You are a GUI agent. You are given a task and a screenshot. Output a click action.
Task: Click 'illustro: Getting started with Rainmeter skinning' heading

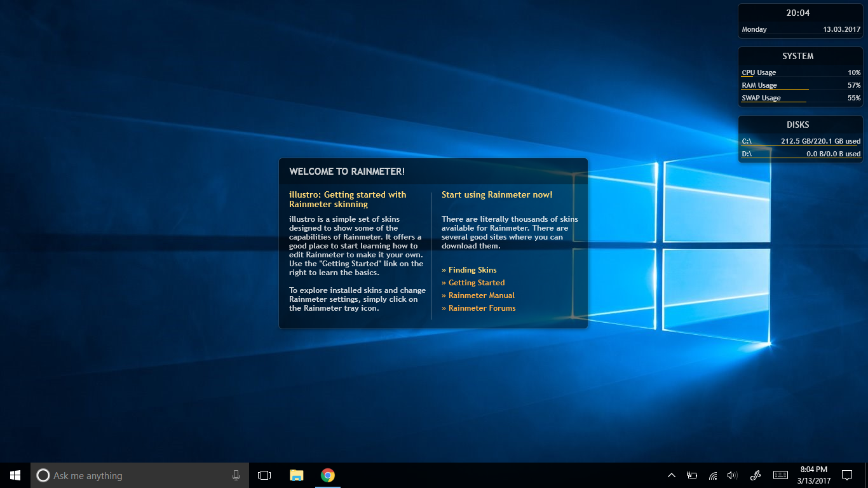(348, 200)
